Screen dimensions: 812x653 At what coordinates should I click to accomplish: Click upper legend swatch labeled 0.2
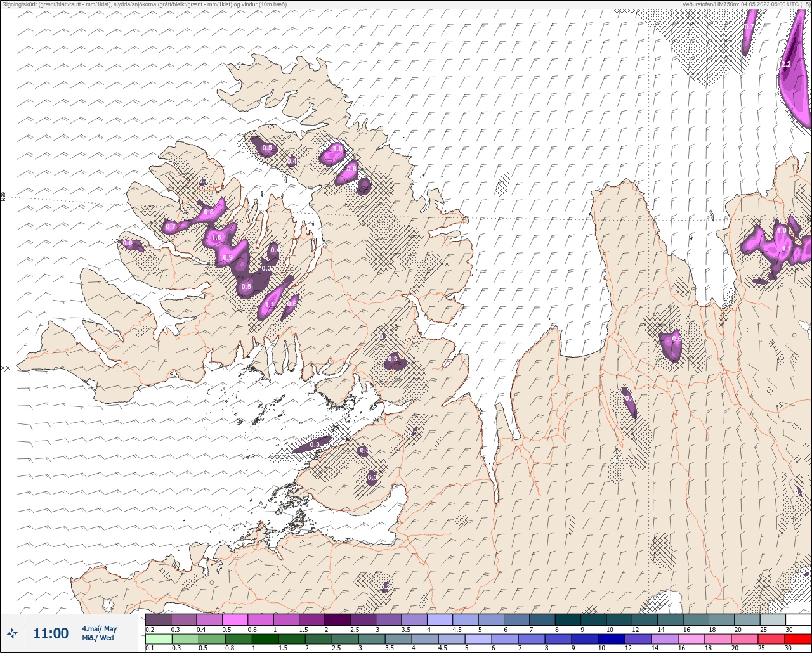158,619
